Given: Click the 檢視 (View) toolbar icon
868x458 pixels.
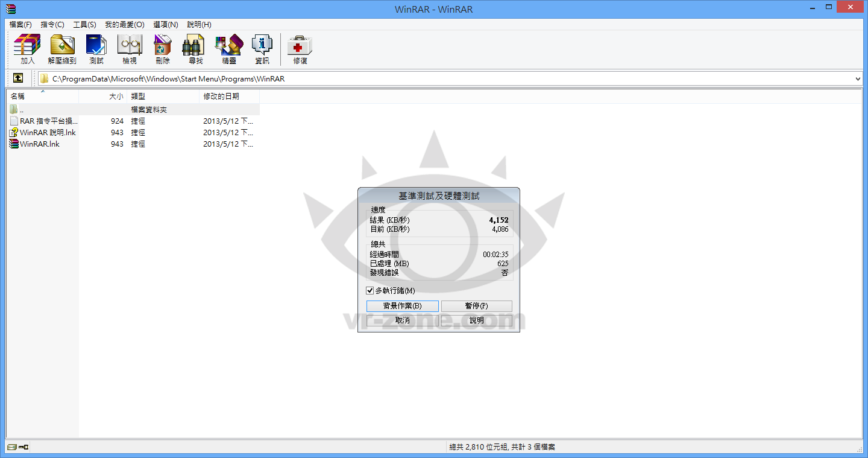Looking at the screenshot, I should click(130, 49).
